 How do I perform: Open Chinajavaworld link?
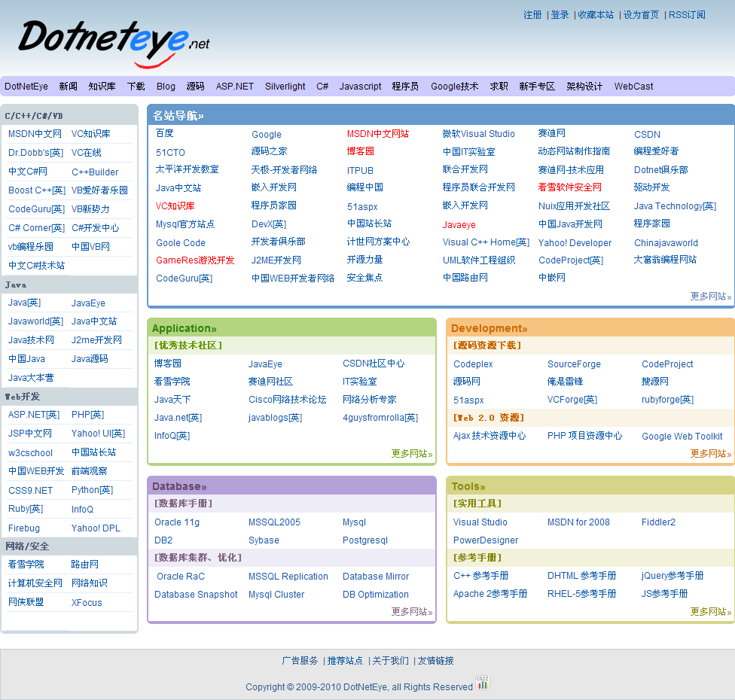(666, 242)
